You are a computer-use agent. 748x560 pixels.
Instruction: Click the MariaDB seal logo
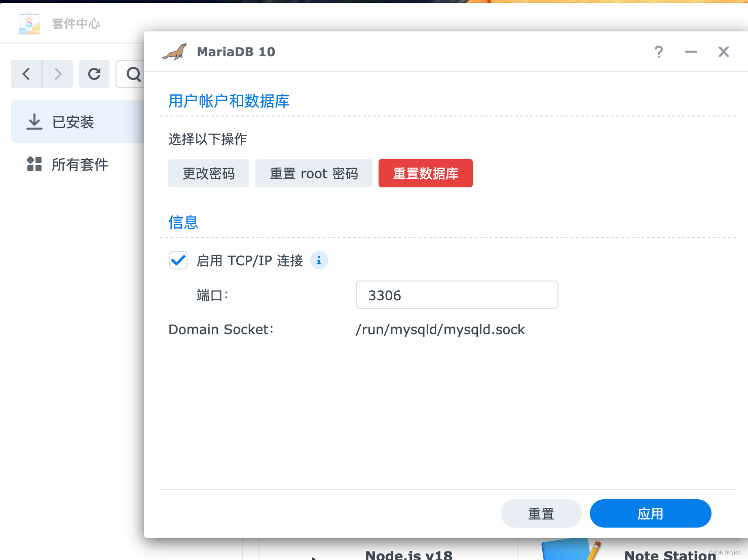[x=174, y=51]
